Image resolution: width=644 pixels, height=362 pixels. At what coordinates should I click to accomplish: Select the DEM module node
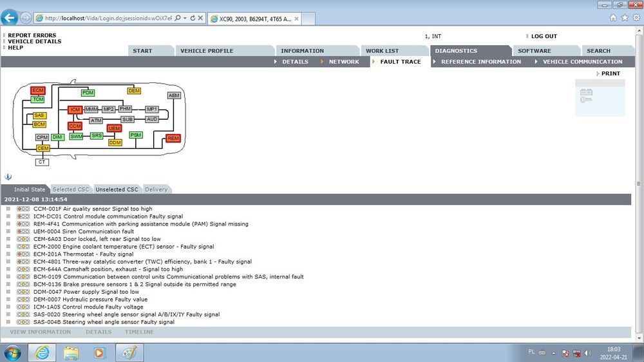point(134,91)
